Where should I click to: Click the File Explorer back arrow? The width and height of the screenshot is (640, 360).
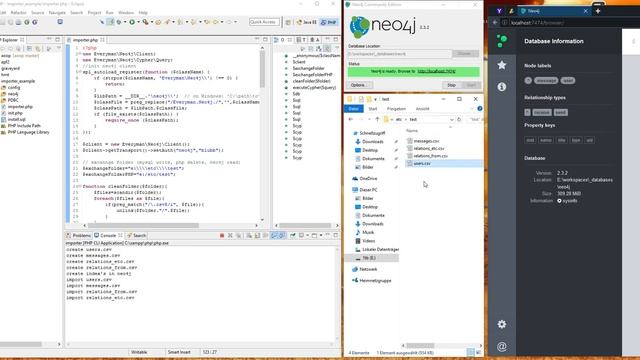(351, 119)
